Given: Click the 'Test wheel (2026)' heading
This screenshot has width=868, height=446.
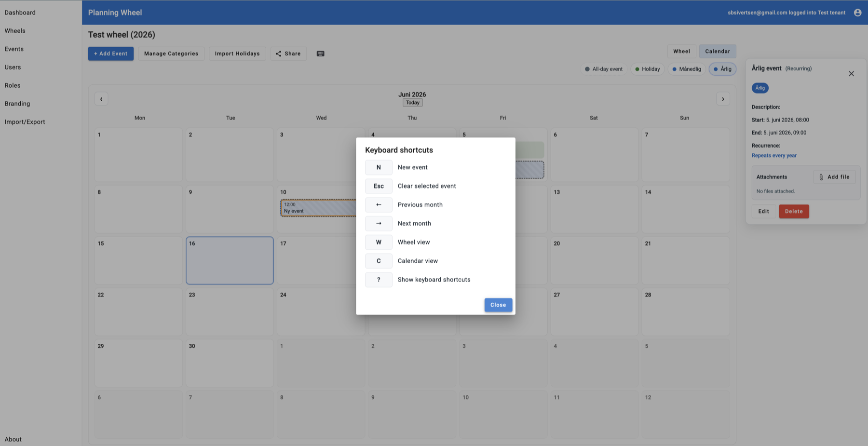Looking at the screenshot, I should tap(122, 35).
